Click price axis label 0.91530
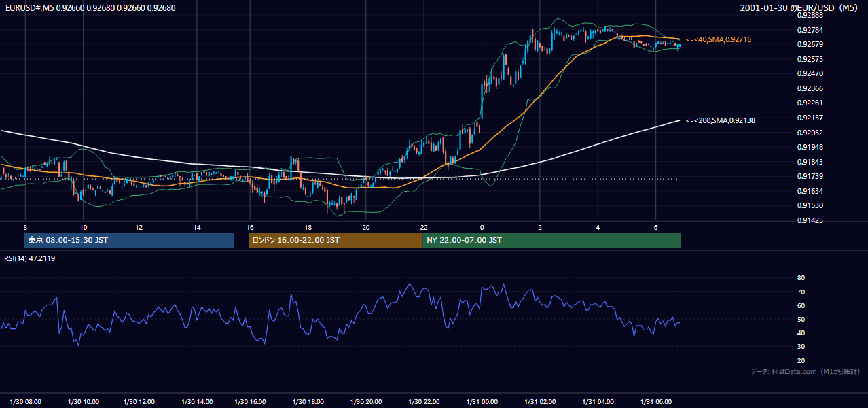868x408 pixels. tap(809, 205)
